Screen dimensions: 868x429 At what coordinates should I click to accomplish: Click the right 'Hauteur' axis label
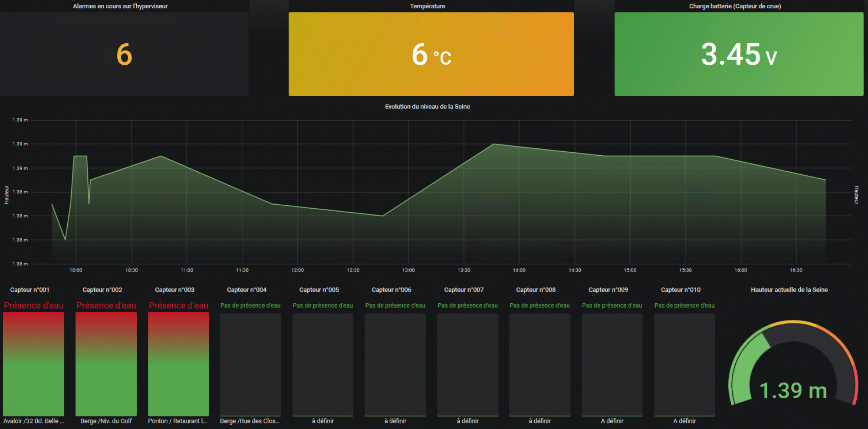tap(856, 195)
